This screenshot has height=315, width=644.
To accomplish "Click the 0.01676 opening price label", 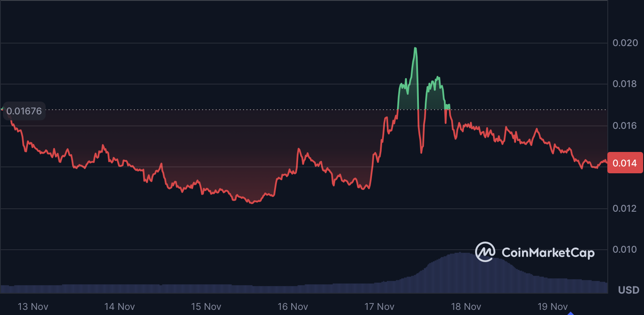I will coord(24,111).
